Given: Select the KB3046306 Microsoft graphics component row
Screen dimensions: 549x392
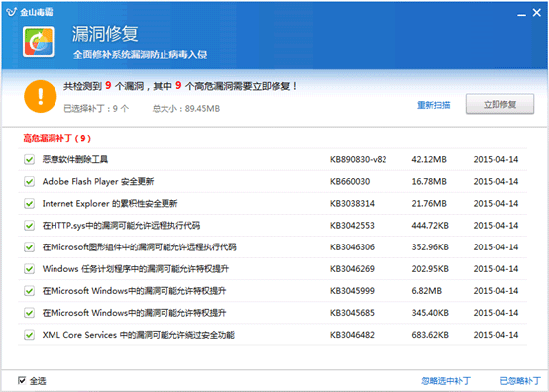Looking at the screenshot, I should tap(273, 247).
